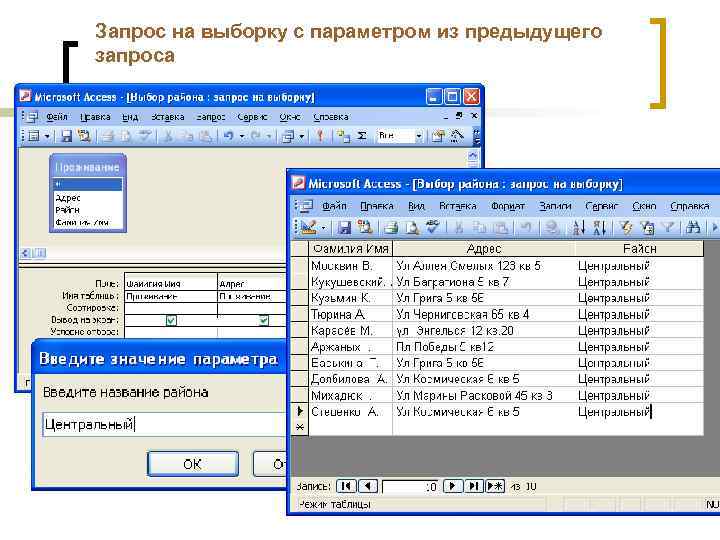Open Формат menu in the datasheet window
The image size is (720, 540).
point(507,206)
